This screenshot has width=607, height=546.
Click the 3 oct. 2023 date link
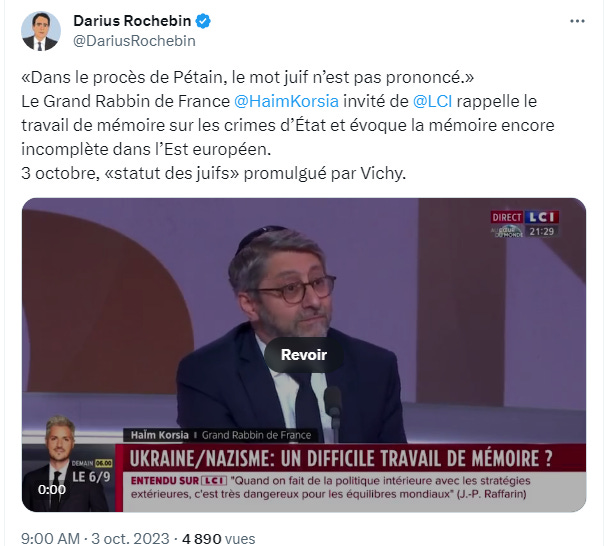[130, 538]
